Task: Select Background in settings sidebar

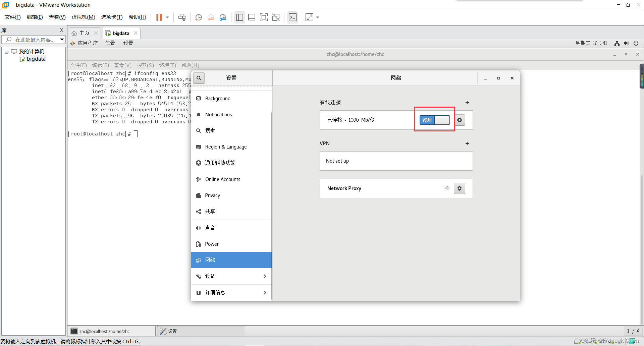Action: pyautogui.click(x=231, y=99)
